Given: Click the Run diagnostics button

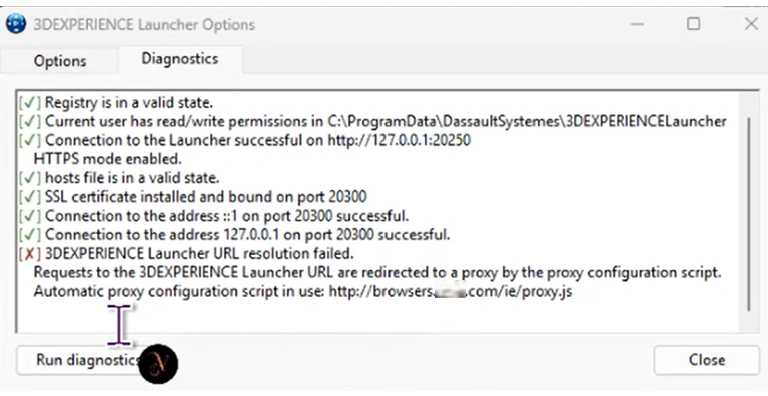Looking at the screenshot, I should [x=88, y=360].
